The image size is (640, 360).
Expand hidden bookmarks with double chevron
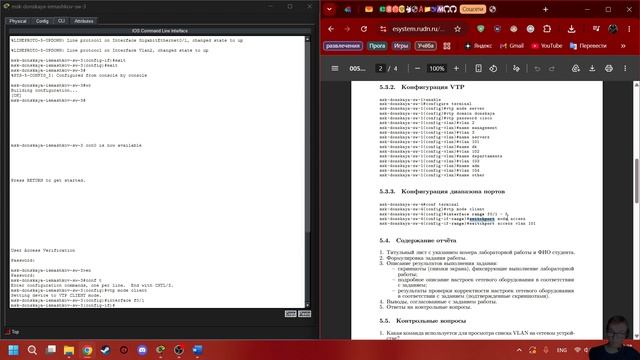pos(623,46)
